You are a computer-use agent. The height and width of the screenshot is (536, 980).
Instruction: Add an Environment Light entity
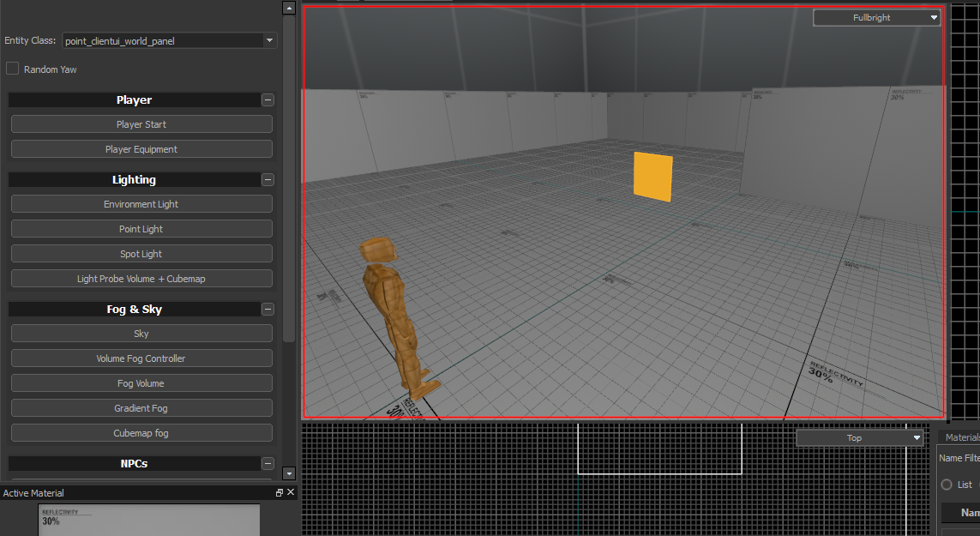(x=141, y=204)
